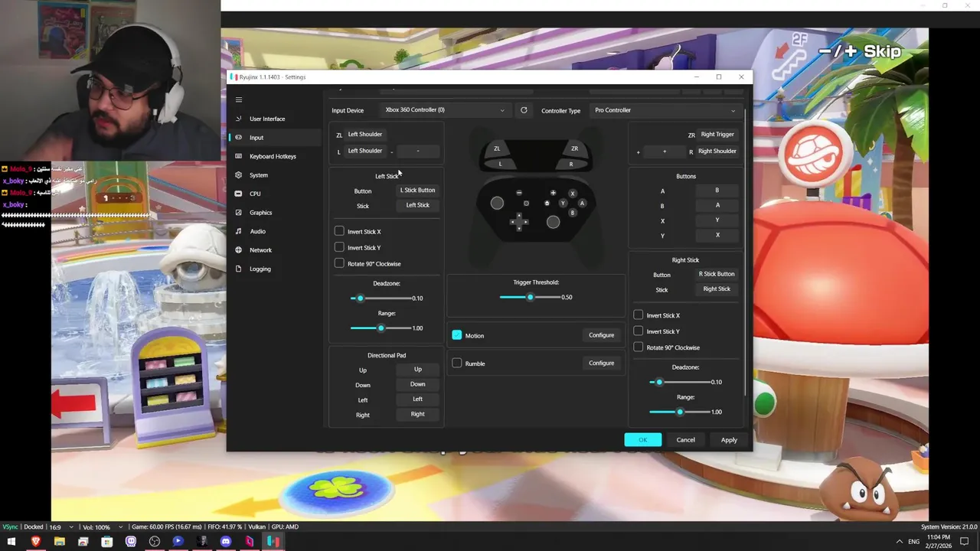The height and width of the screenshot is (551, 980).
Task: Enable the Rumble checkbox
Action: [457, 364]
